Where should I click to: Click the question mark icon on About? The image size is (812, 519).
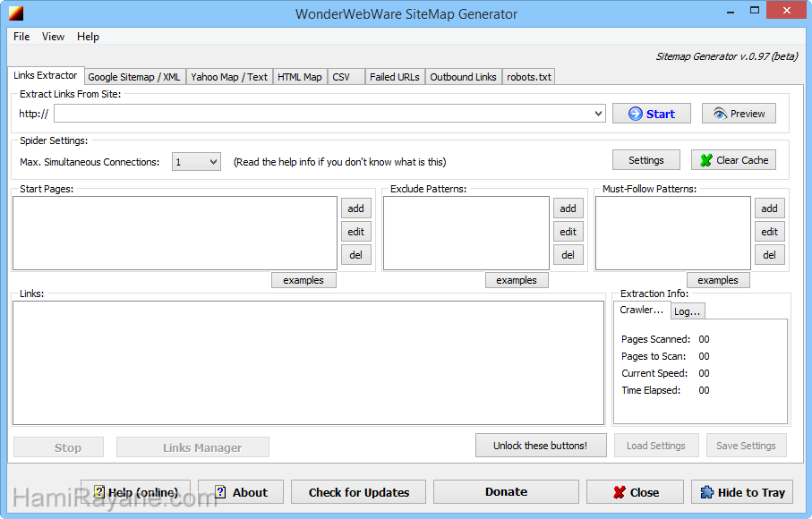(220, 492)
